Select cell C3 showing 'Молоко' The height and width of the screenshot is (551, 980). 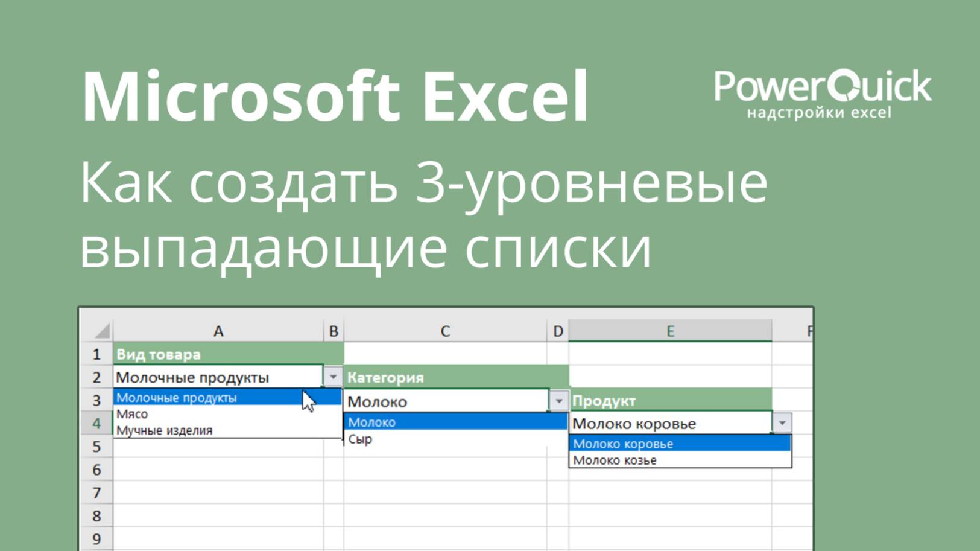pyautogui.click(x=446, y=401)
